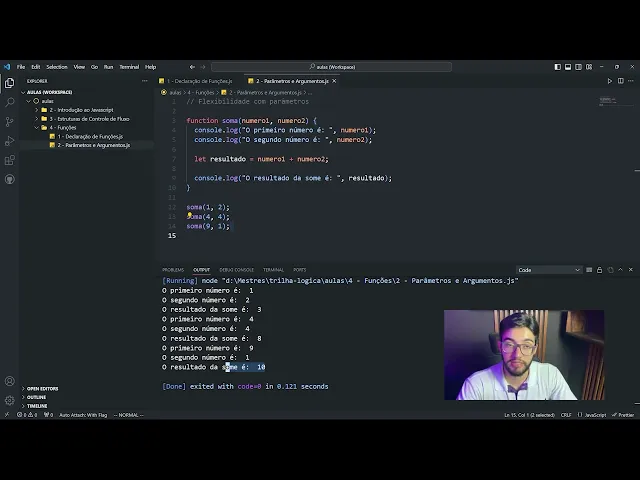Open the Extensions view
640x480 pixels.
(x=9, y=160)
